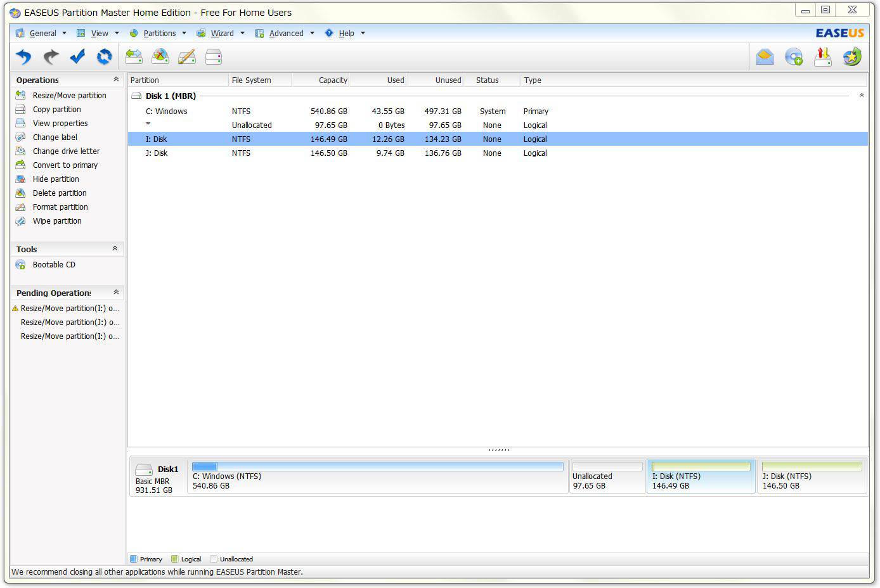Image resolution: width=880 pixels, height=588 pixels.
Task: Select the Unallocated row marked with asterisk
Action: [x=498, y=125]
